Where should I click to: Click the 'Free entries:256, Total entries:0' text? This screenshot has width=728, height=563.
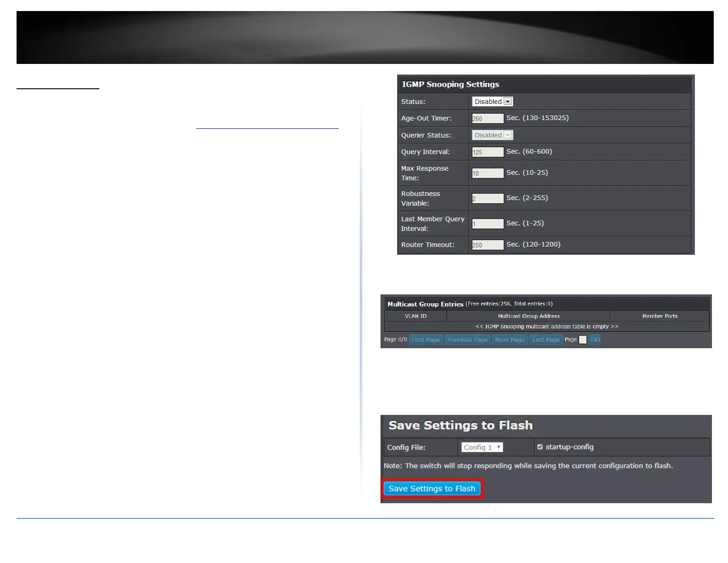509,304
